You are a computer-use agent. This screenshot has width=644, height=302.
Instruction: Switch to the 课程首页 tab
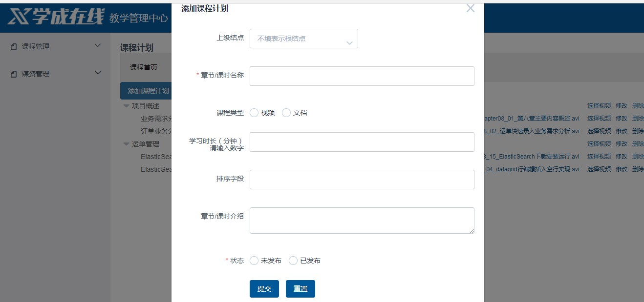(144, 67)
